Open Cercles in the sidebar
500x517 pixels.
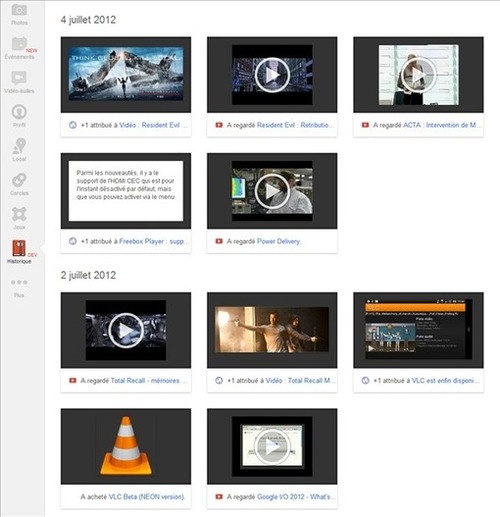coord(19,184)
